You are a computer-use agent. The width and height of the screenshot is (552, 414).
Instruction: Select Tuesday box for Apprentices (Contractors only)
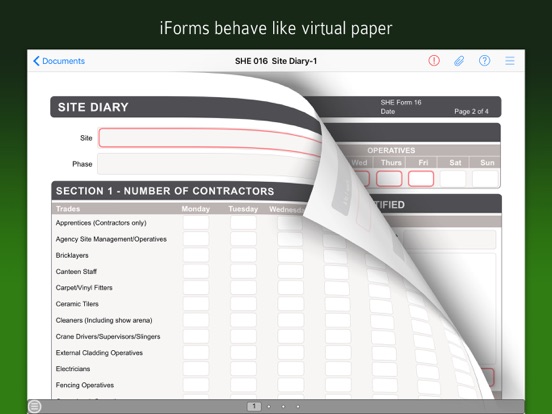[x=243, y=223]
